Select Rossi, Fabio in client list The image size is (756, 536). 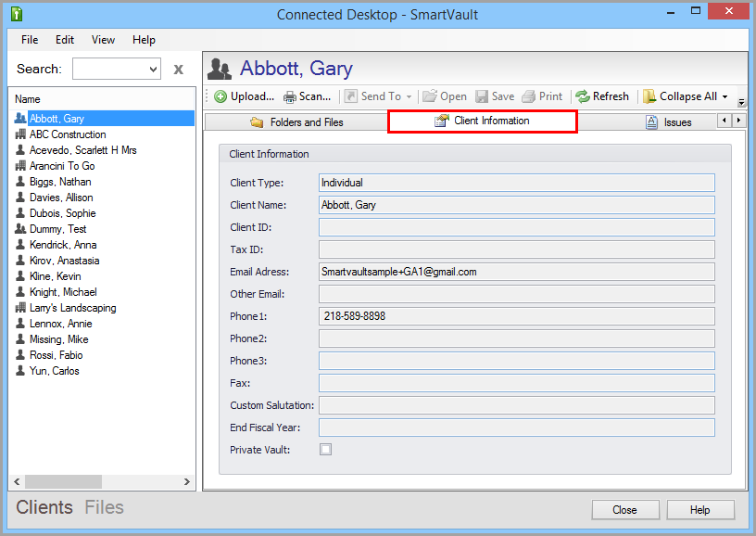(56, 355)
